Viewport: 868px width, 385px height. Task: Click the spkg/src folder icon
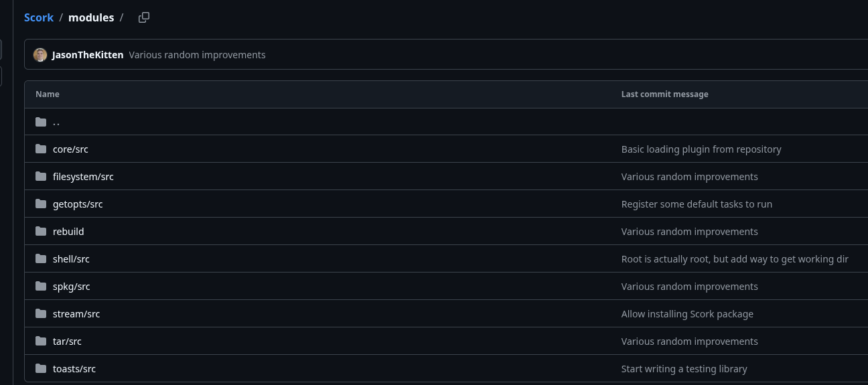point(41,286)
